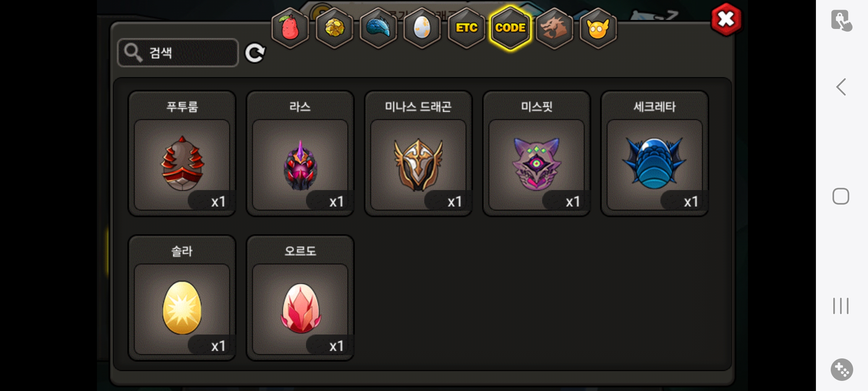Open the white egg category tab
This screenshot has width=868, height=391.
(422, 28)
